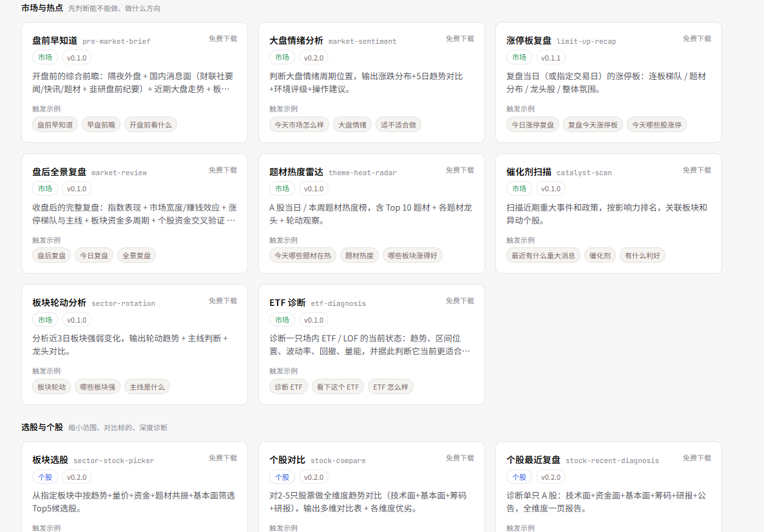
Task: Click the 适不适合做 chip
Action: coord(399,125)
